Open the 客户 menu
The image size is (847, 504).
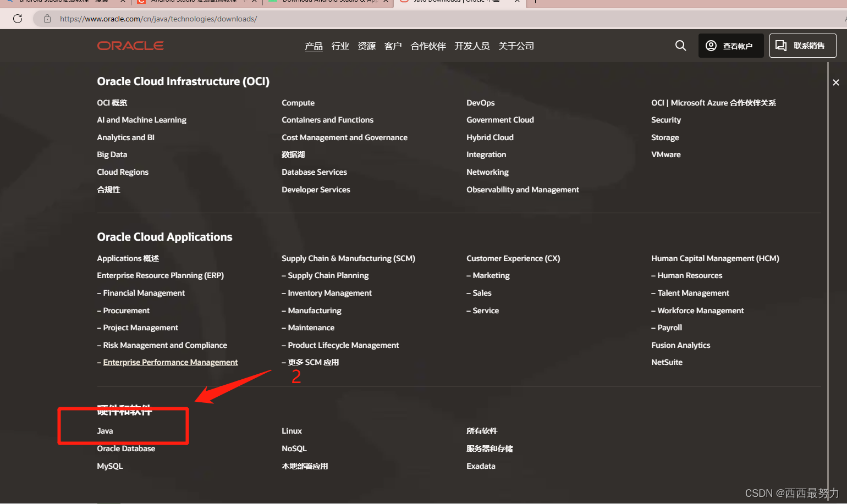pyautogui.click(x=393, y=46)
